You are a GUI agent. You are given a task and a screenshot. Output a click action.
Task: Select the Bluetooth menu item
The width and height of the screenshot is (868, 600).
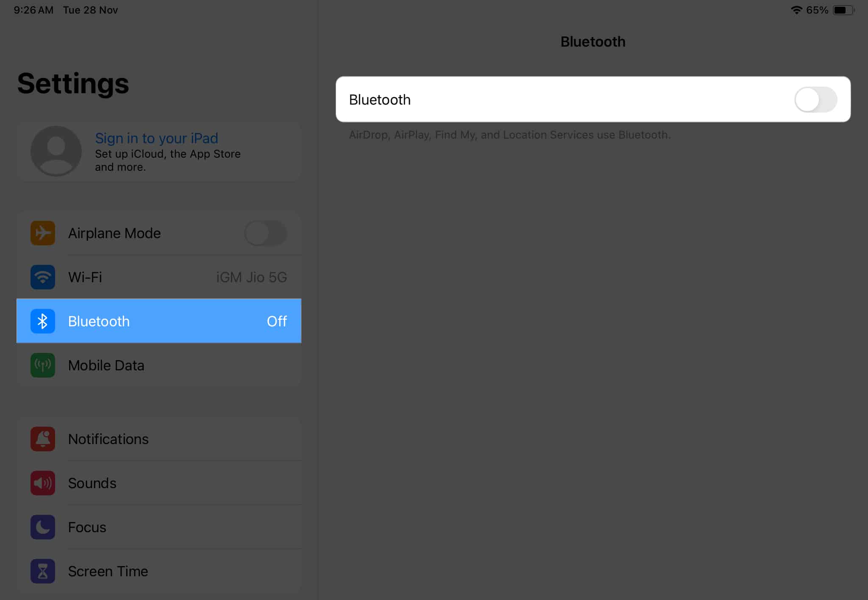click(158, 320)
